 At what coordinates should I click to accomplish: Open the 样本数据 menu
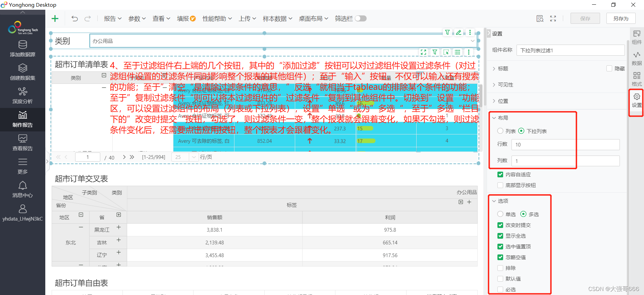tap(277, 18)
